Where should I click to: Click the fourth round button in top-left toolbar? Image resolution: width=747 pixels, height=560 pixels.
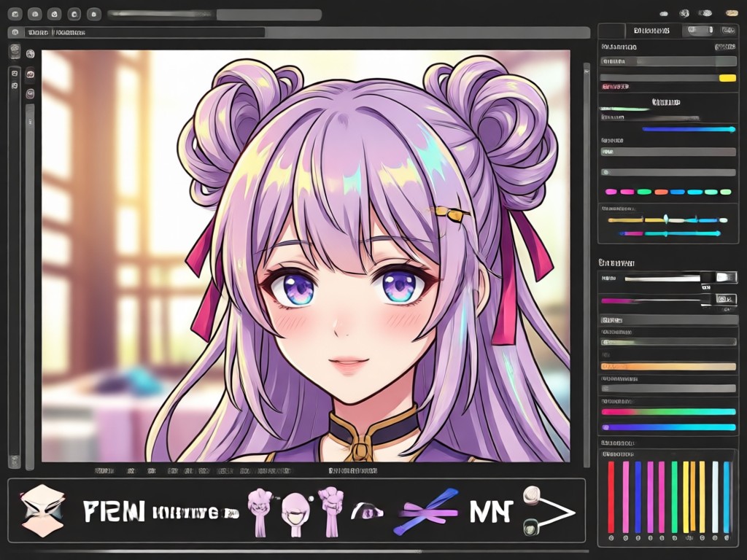(x=74, y=15)
